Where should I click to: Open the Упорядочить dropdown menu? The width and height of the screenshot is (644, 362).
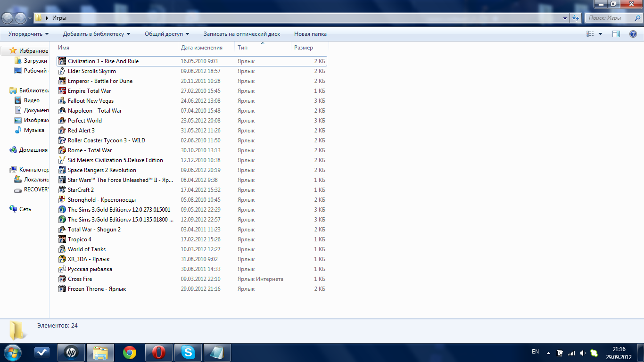(x=28, y=34)
